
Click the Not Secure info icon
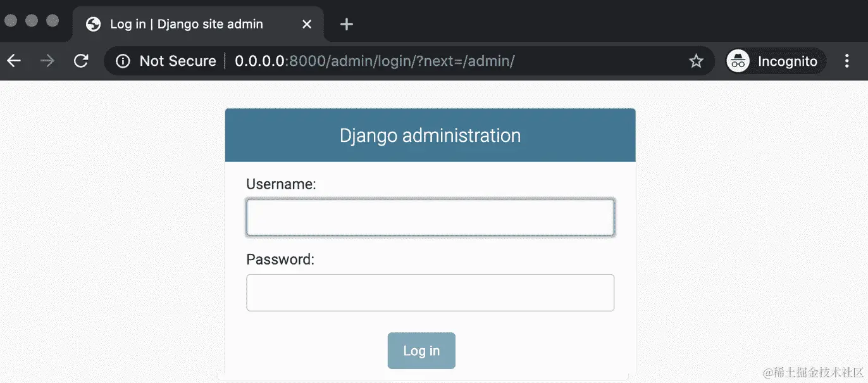[x=123, y=61]
